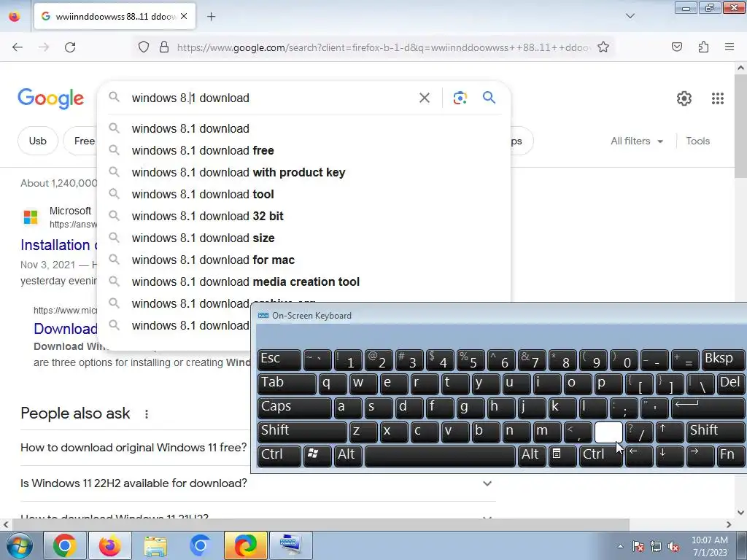Toggle right Alt on On-Screen Keyboard
747x560 pixels.
[531, 456]
